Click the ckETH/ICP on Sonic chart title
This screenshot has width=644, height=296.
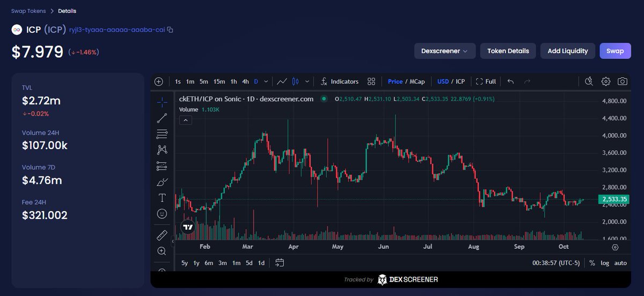[x=246, y=99]
